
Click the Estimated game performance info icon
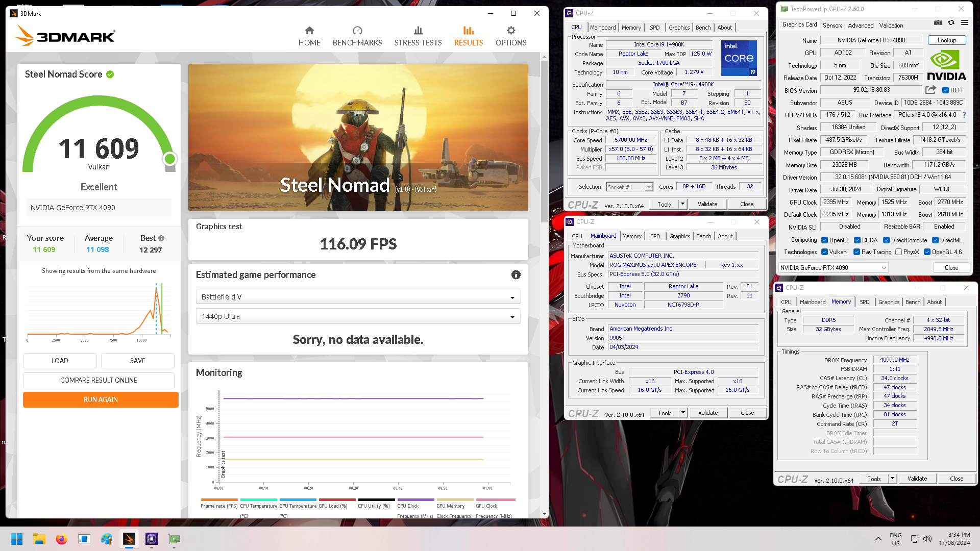[516, 275]
